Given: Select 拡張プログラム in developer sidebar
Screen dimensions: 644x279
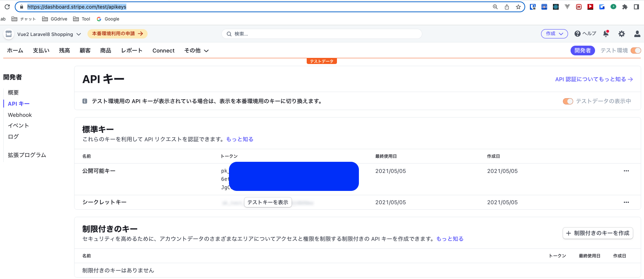Looking at the screenshot, I should coord(27,155).
